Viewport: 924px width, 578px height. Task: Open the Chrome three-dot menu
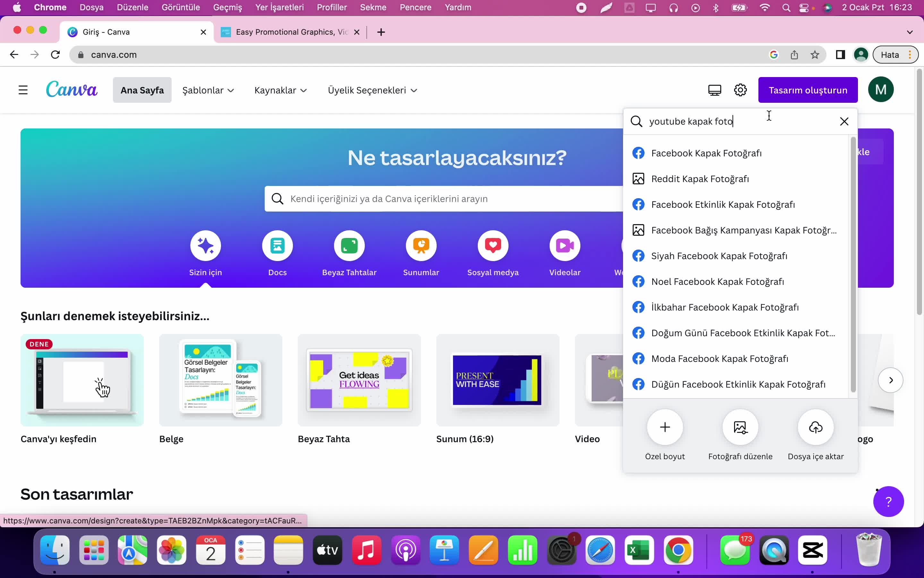click(910, 55)
